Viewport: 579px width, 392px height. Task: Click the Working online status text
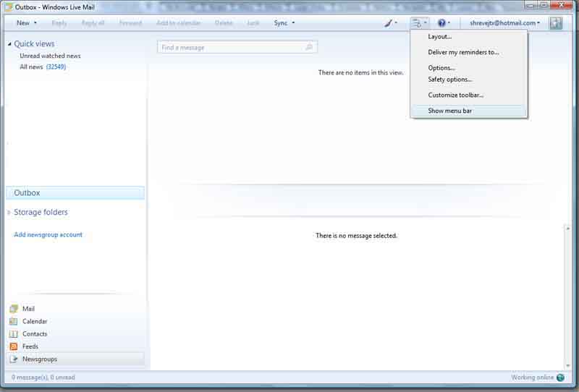coord(532,378)
